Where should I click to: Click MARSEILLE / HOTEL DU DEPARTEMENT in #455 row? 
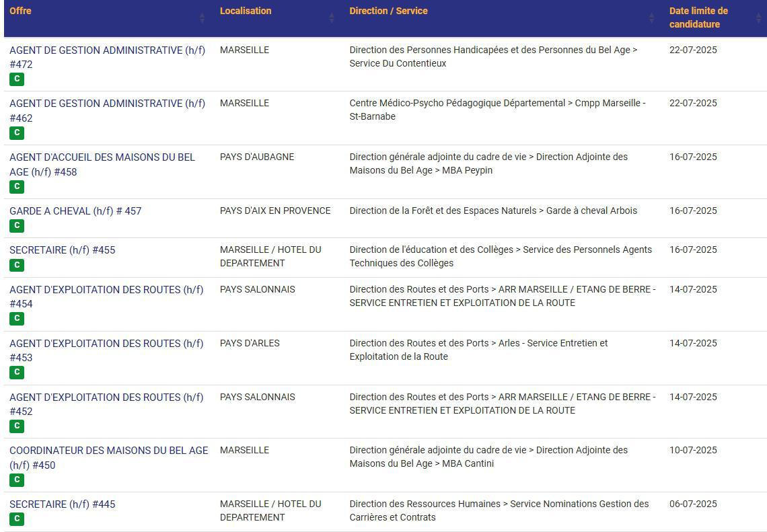270,256
